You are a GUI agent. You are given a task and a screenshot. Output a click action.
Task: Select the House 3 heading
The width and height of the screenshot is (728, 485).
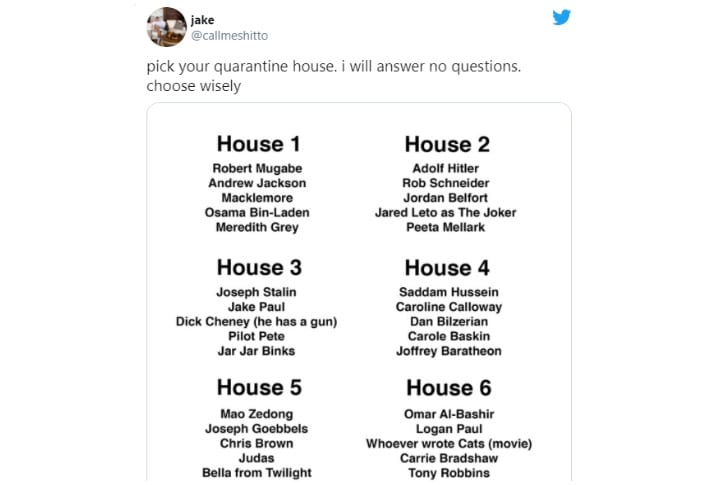coord(259,267)
